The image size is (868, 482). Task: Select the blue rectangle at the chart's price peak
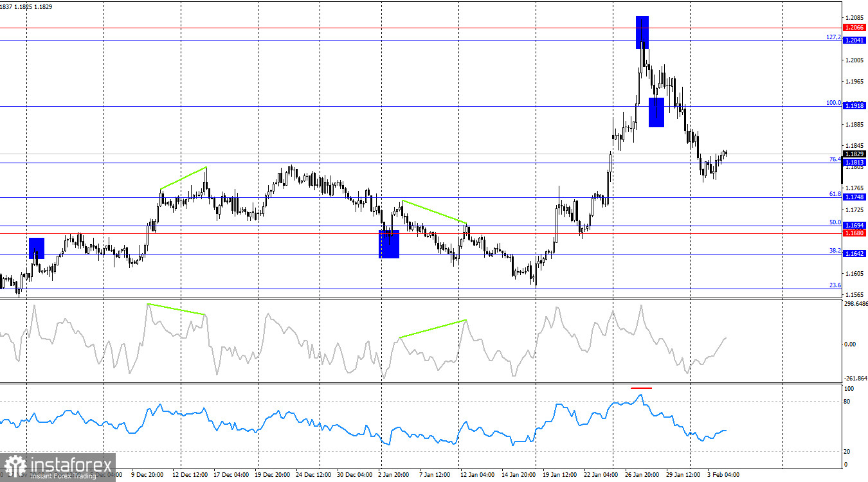point(642,32)
